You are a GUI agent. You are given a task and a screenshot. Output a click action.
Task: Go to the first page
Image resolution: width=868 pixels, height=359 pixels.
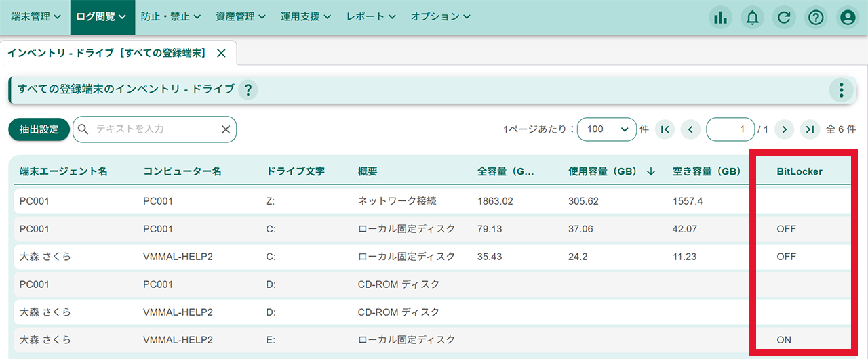pos(665,129)
